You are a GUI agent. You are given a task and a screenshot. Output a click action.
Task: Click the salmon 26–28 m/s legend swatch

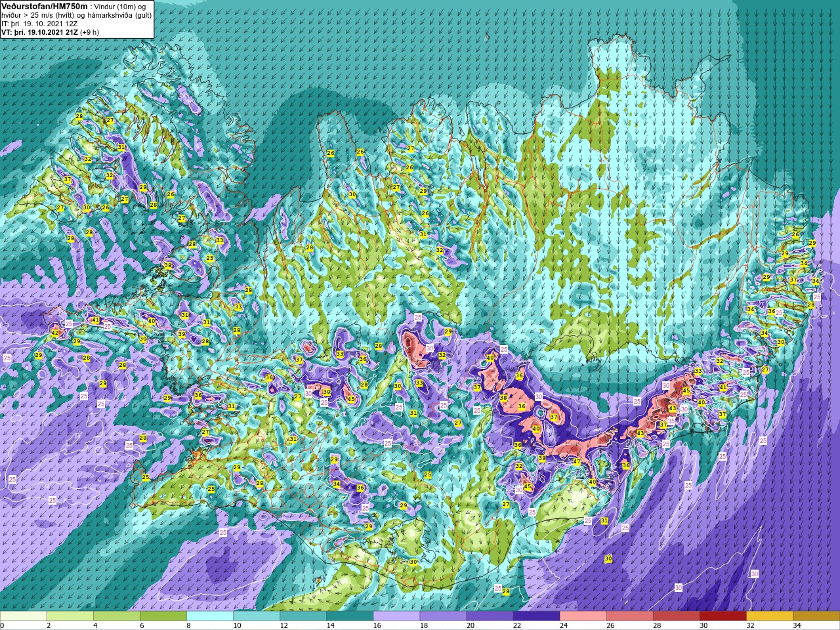pyautogui.click(x=629, y=616)
